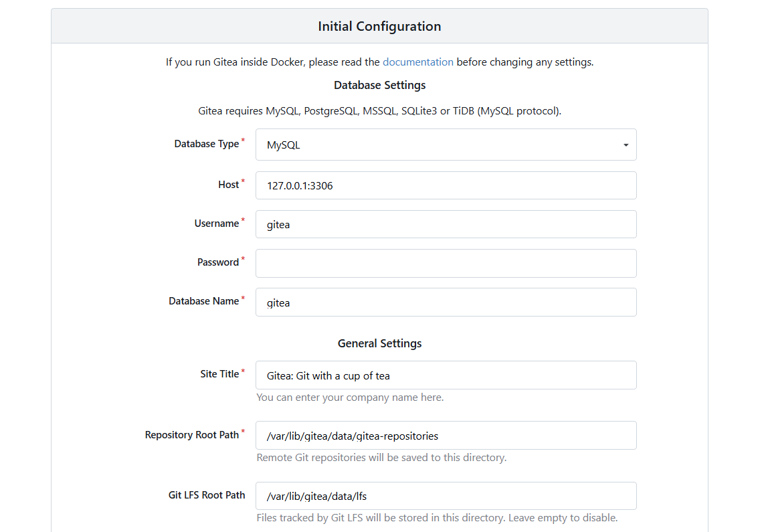The image size is (762, 532).
Task: Click the 'Database Name' label text
Action: pyautogui.click(x=203, y=301)
